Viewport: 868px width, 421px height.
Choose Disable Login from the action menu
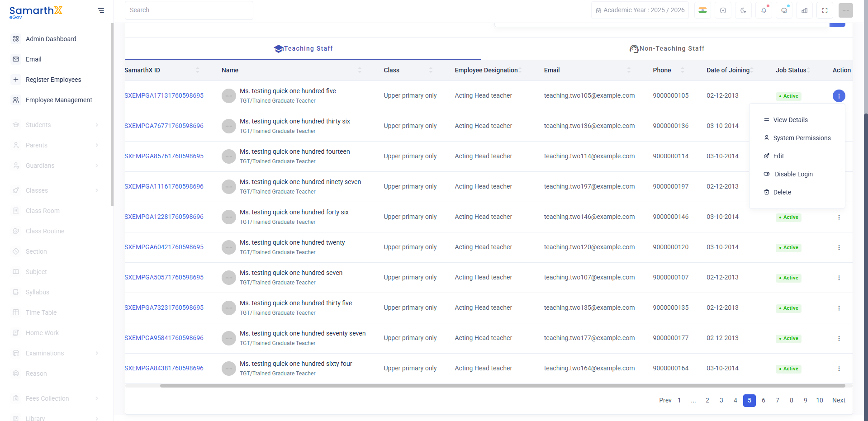(797, 174)
